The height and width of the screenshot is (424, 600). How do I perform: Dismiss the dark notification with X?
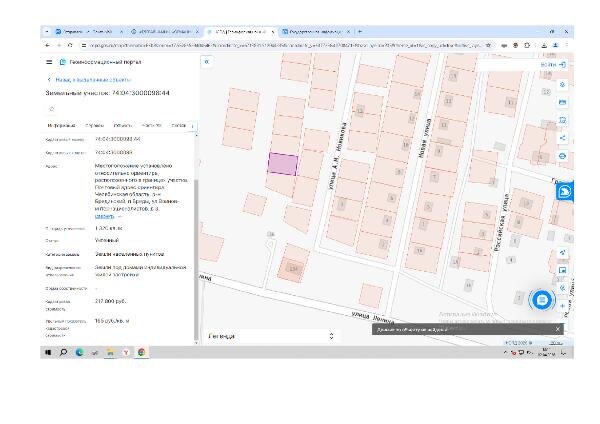[x=558, y=329]
